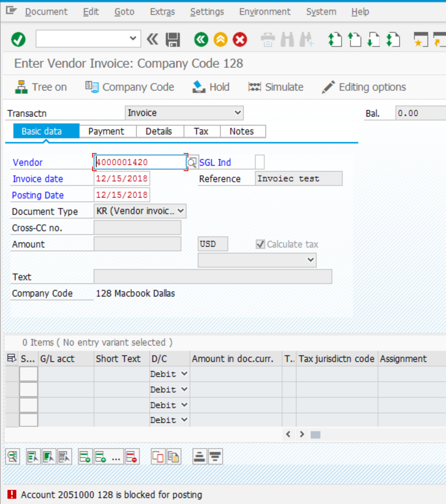Viewport: 446px width, 504px height.
Task: Click the Amount input field
Action: point(138,244)
